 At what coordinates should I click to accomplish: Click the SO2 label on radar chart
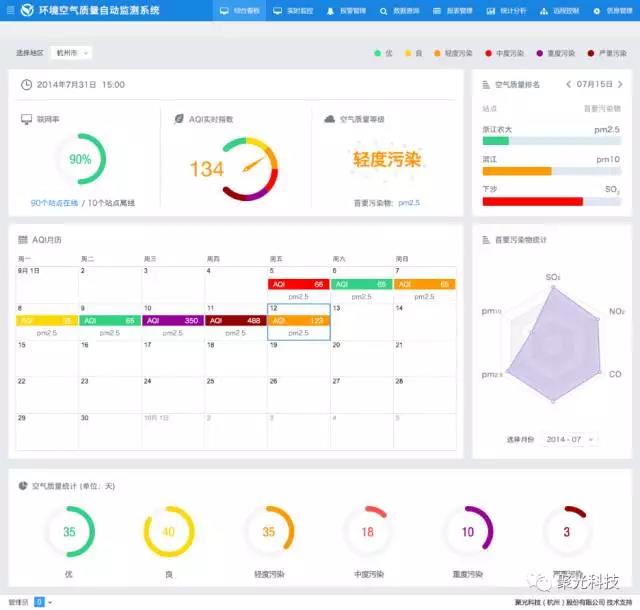pos(553,277)
